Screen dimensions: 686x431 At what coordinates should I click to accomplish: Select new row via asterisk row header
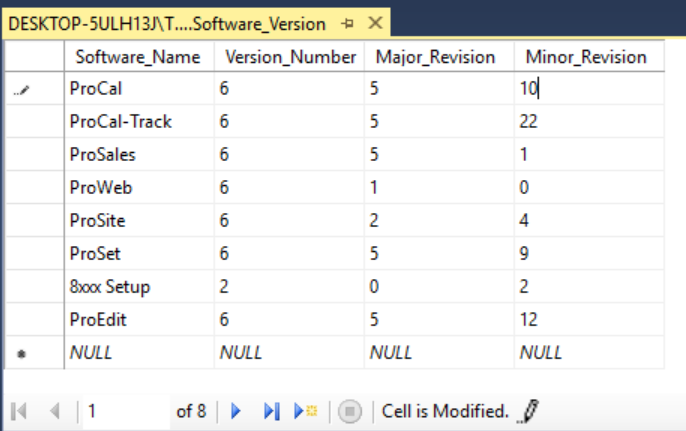(x=34, y=353)
